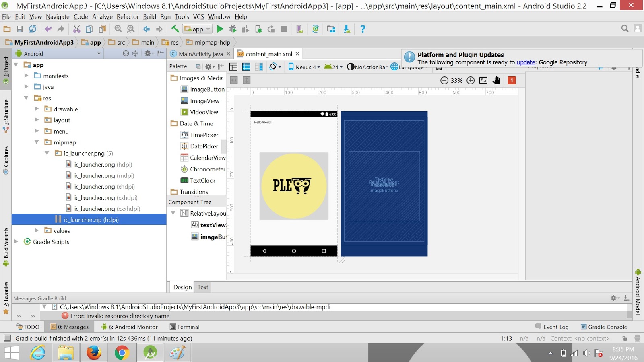Click the Paste clipboard icon

click(x=102, y=29)
